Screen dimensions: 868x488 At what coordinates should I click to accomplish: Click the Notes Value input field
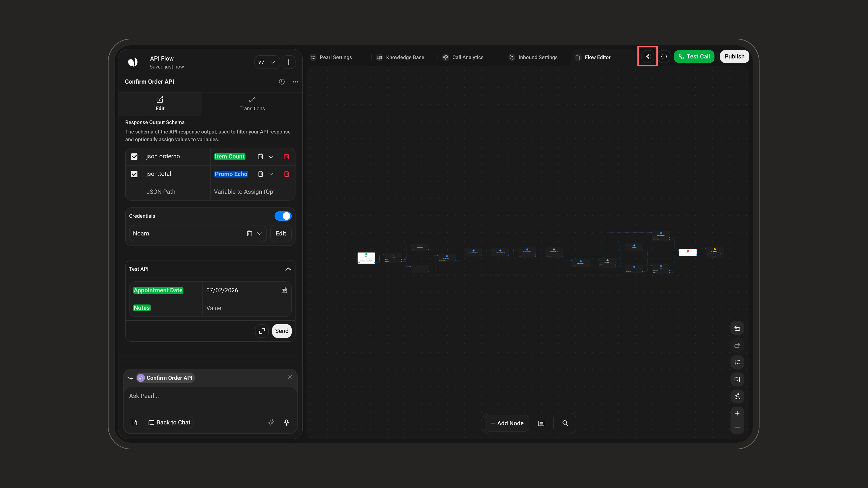pos(247,308)
